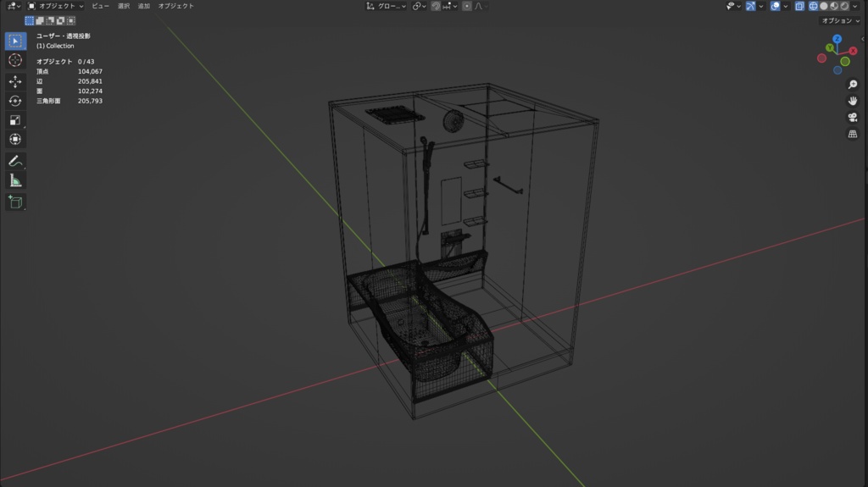Toggle viewport overlays

pyautogui.click(x=775, y=6)
